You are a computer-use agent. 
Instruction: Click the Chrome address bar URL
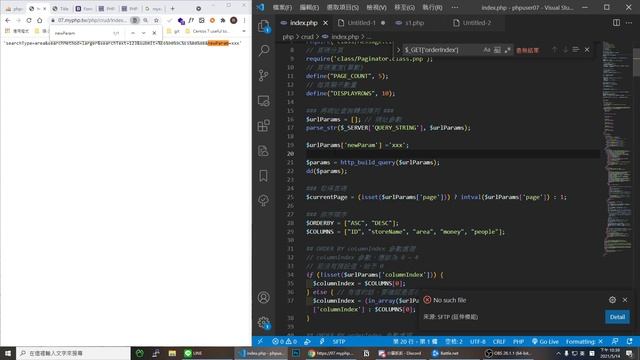point(92,20)
